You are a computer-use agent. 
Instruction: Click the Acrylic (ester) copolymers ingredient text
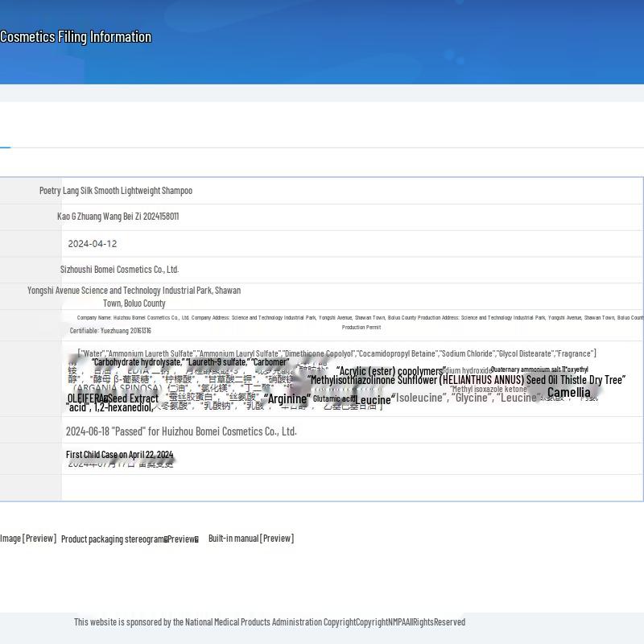391,371
